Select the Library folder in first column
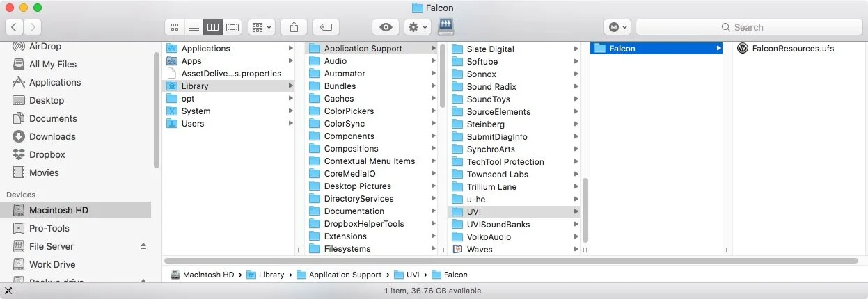Viewport: 868px width, 299px height. [229, 86]
